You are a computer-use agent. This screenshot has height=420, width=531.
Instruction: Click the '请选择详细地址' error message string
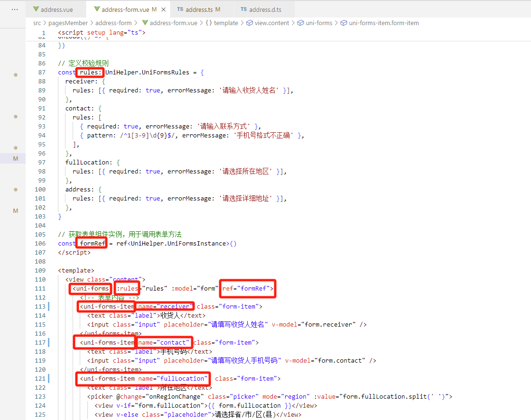coord(245,199)
